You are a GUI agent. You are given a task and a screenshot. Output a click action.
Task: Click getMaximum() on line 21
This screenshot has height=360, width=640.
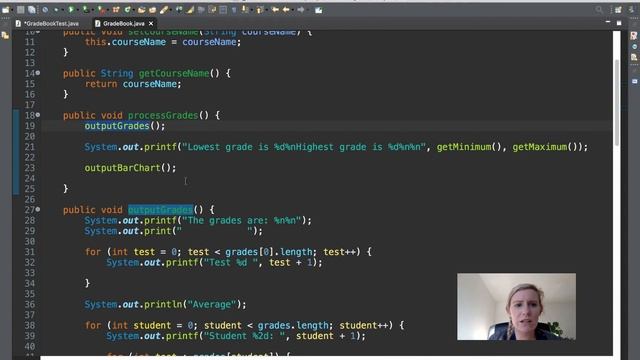point(545,147)
